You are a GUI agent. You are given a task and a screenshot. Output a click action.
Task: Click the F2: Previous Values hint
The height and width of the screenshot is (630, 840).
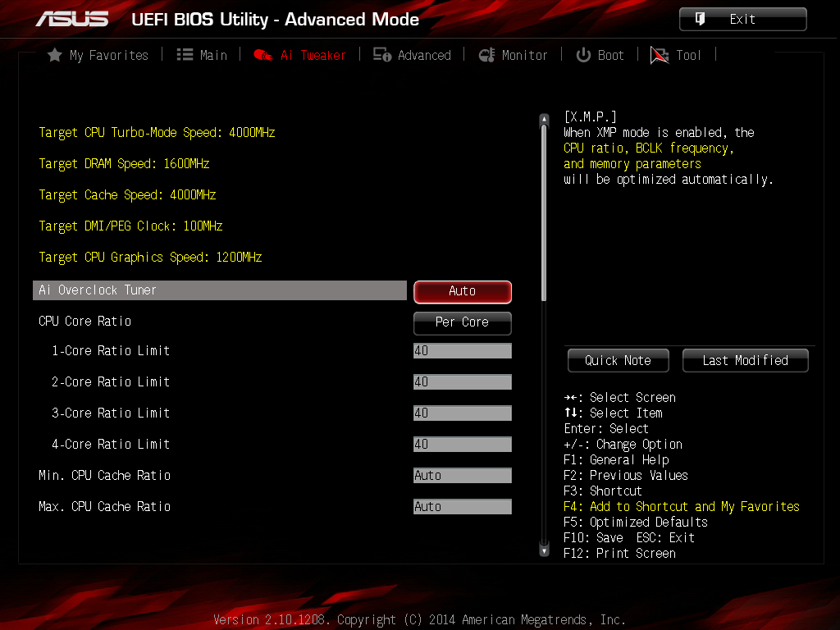pyautogui.click(x=626, y=476)
